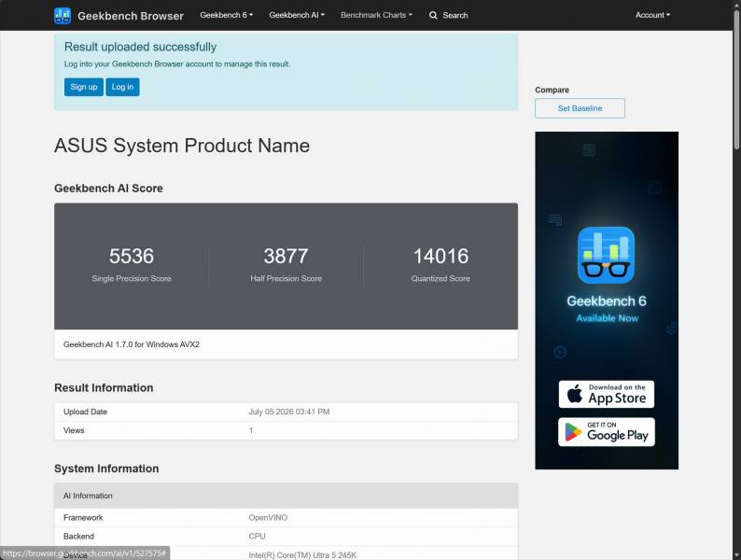This screenshot has width=741, height=560.
Task: Click the Google Play triangle icon
Action: pyautogui.click(x=573, y=432)
